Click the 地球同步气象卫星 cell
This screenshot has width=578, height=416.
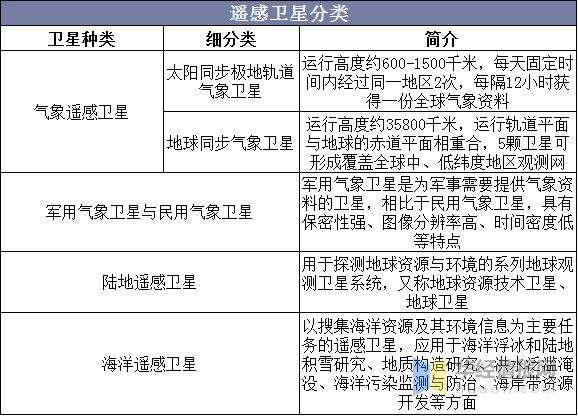pyautogui.click(x=230, y=143)
